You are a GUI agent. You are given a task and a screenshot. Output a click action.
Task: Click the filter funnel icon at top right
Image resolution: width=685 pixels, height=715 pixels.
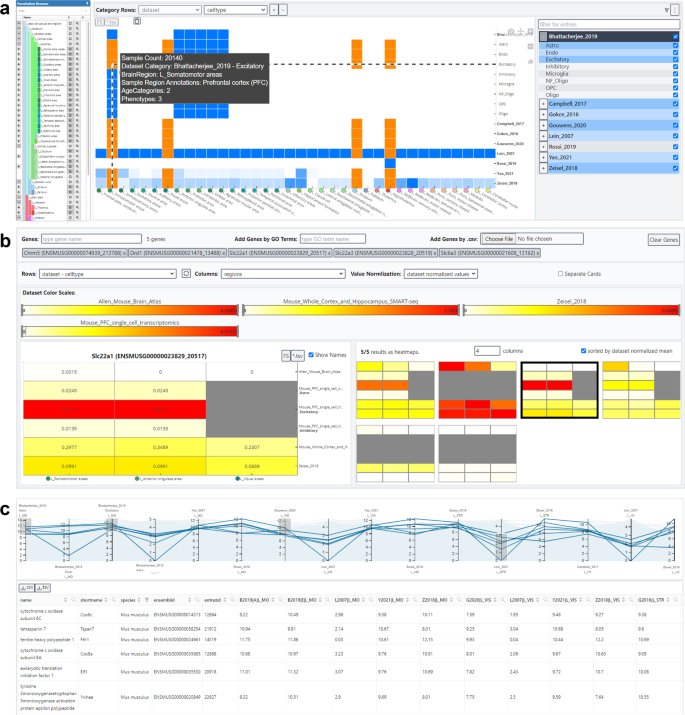click(667, 10)
